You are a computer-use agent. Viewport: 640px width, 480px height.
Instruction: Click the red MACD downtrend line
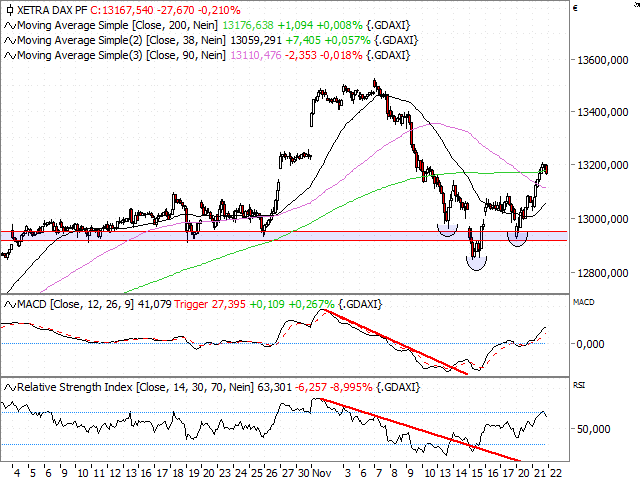(x=396, y=342)
